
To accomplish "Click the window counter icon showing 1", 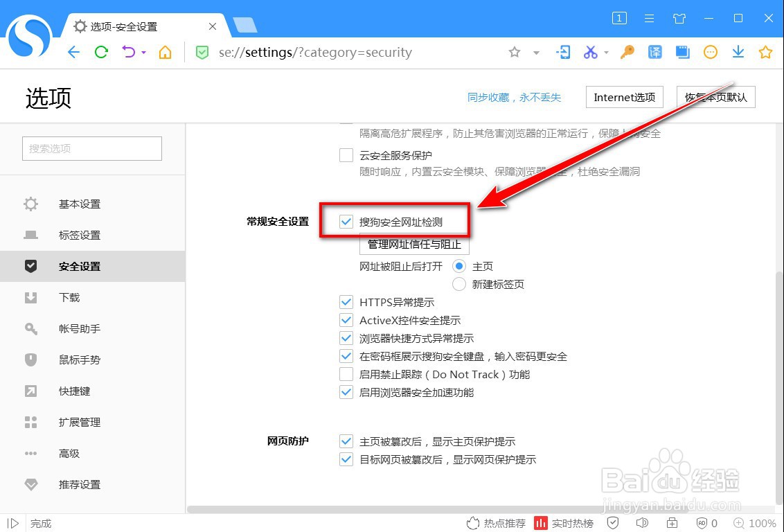I will click(619, 19).
